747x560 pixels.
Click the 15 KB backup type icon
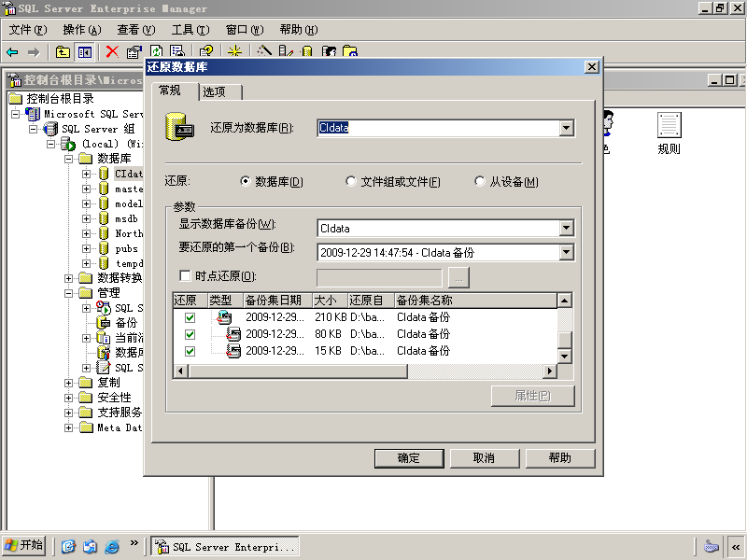click(233, 351)
